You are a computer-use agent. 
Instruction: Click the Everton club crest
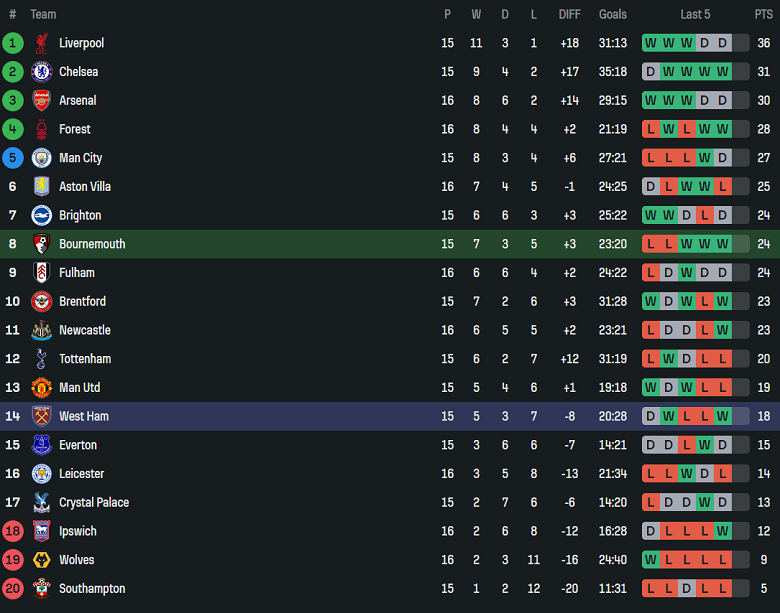click(41, 445)
